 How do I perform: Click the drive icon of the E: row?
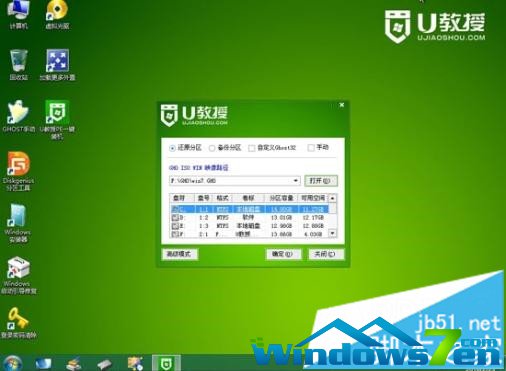point(175,226)
